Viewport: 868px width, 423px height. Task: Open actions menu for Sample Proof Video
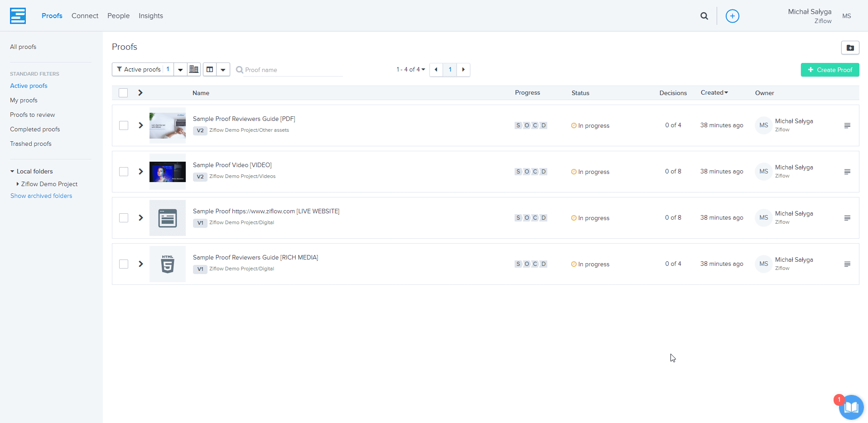click(847, 172)
